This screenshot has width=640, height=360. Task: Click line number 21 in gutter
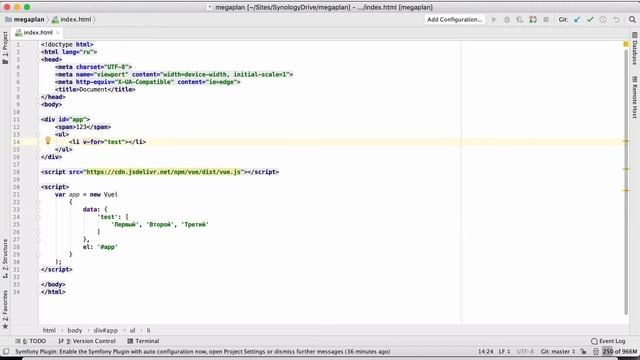click(x=16, y=194)
